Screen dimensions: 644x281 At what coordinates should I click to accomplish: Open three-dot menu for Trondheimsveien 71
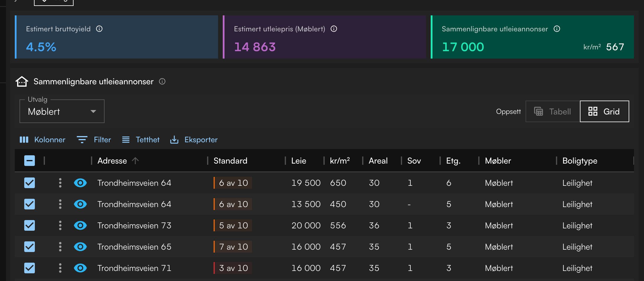(x=60, y=268)
